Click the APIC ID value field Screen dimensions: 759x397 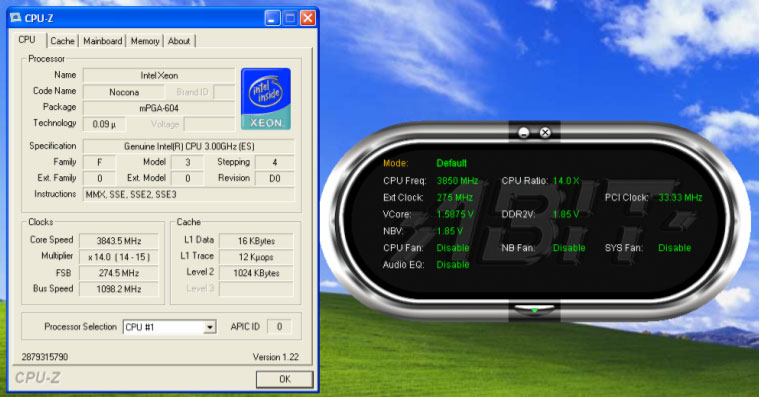pos(279,327)
